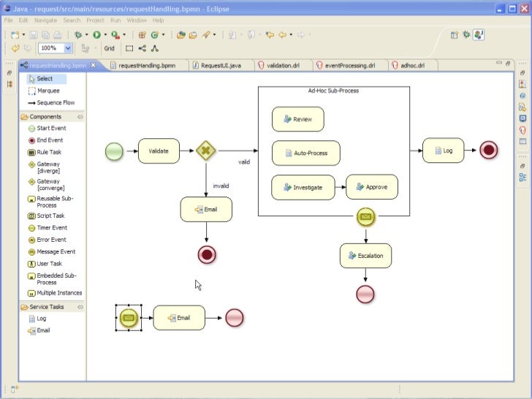
Task: Open the Java perspective button top right
Action: coord(479,34)
